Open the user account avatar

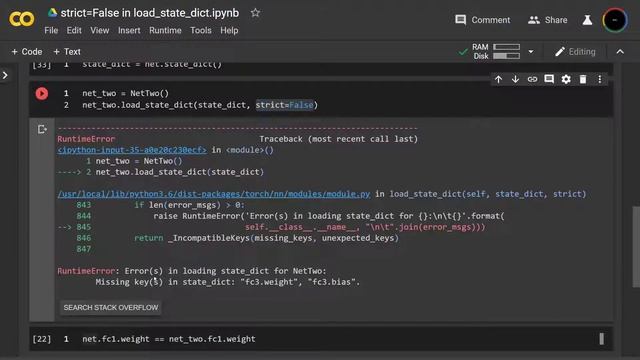pyautogui.click(x=614, y=20)
